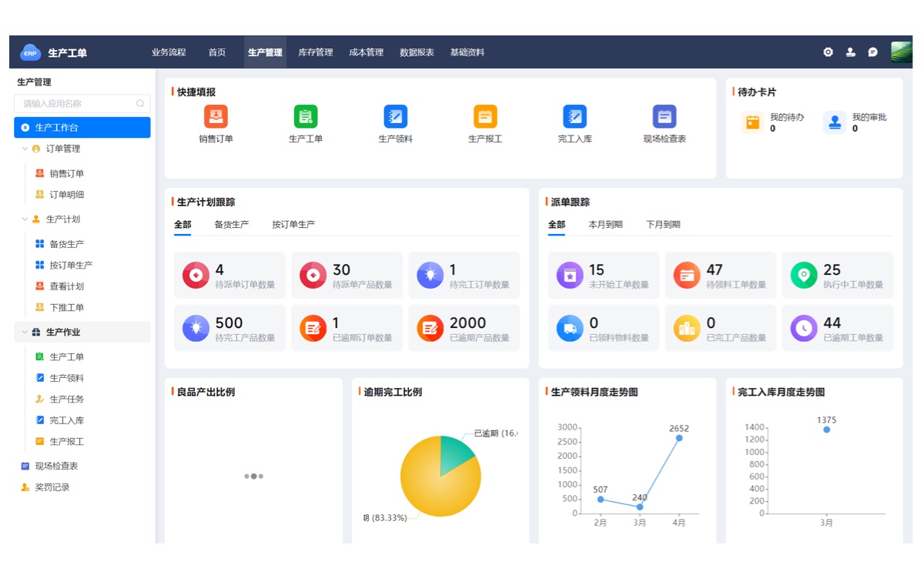The height and width of the screenshot is (585, 924).
Task: Click the 生产工单 green quick entry icon
Action: point(306,117)
